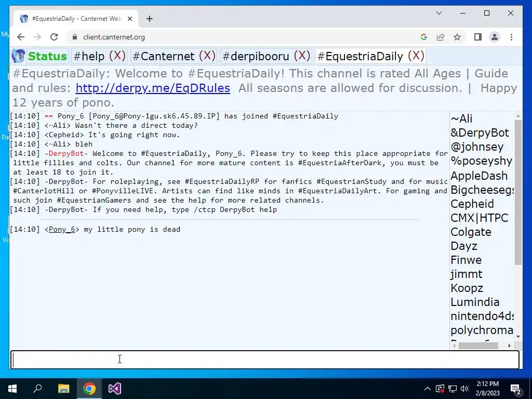Screen dimensions: 532x399
Task: View site info via the lock icon
Action: [75, 37]
